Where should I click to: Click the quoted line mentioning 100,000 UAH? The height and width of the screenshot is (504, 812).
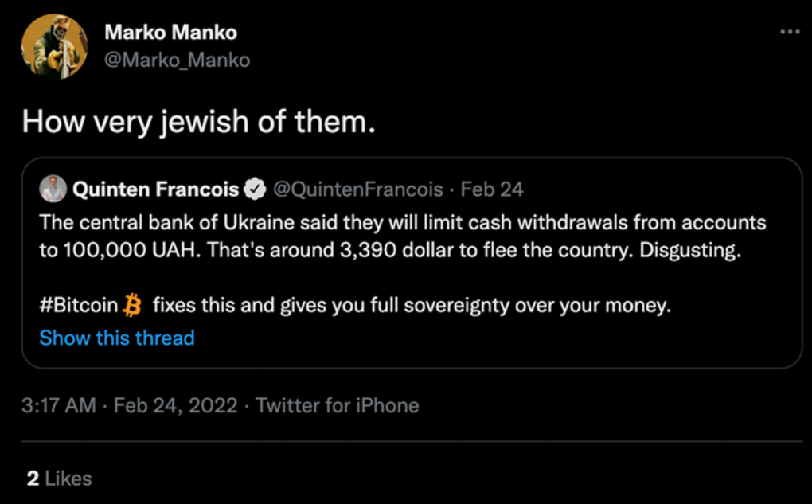390,248
